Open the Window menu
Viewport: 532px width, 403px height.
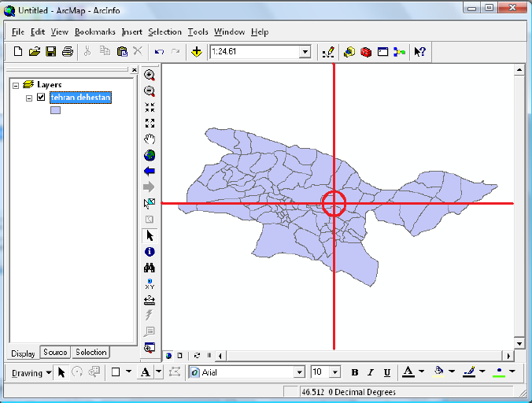tap(229, 32)
